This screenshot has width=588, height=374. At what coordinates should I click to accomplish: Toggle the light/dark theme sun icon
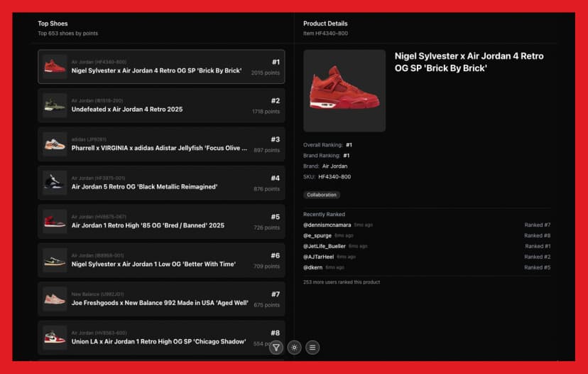295,348
